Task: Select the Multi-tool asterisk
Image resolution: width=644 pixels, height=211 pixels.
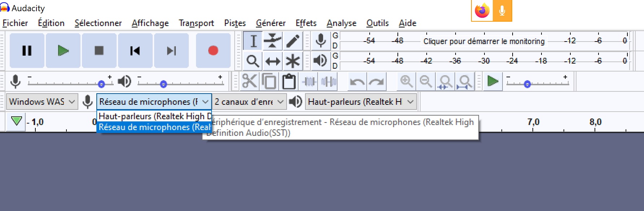Action: tap(292, 61)
